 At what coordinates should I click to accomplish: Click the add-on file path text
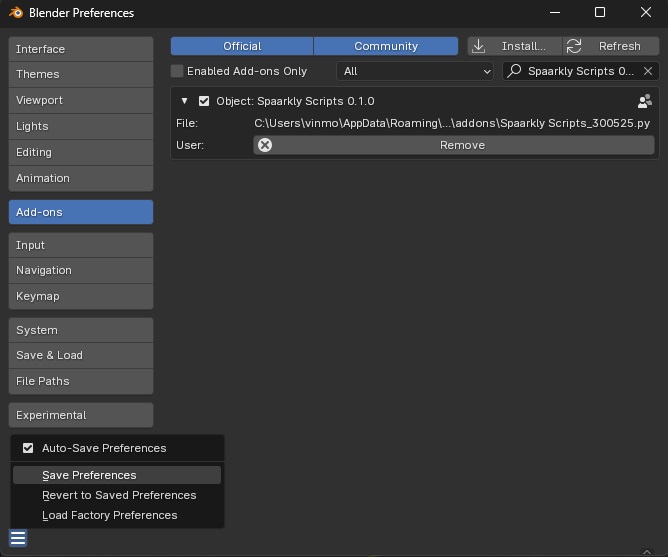coord(452,123)
